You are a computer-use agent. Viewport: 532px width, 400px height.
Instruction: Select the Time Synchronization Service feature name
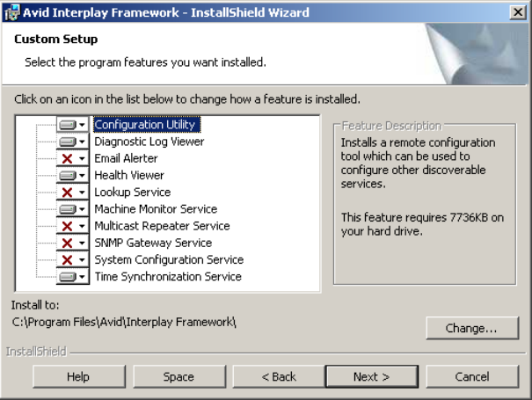[168, 277]
